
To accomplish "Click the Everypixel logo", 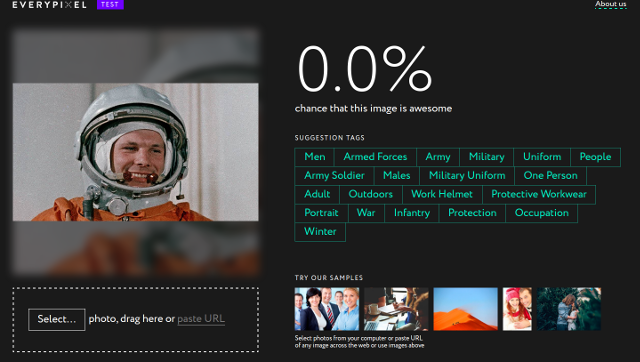I will 49,5.
